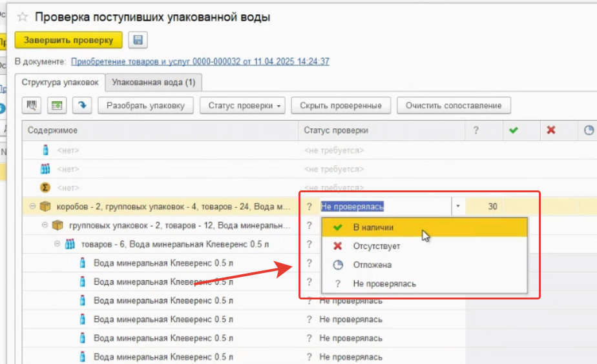Viewport: 597px width, 364px height.
Task: Select 'В наличии' from the status list
Action: click(373, 227)
